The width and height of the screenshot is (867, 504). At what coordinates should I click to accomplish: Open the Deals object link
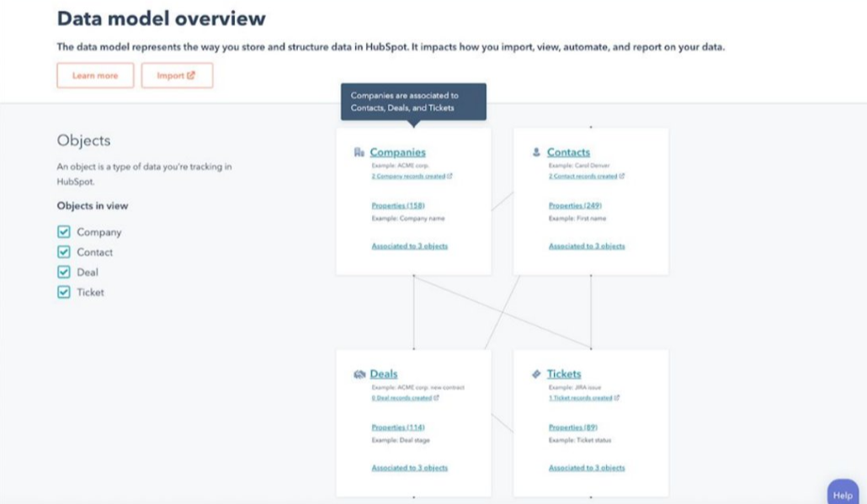[x=384, y=374]
